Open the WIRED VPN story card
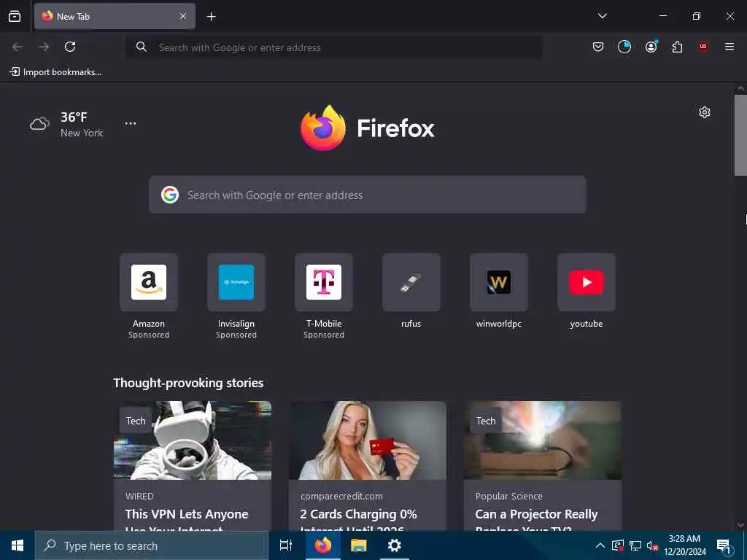This screenshot has height=560, width=747. pyautogui.click(x=193, y=466)
